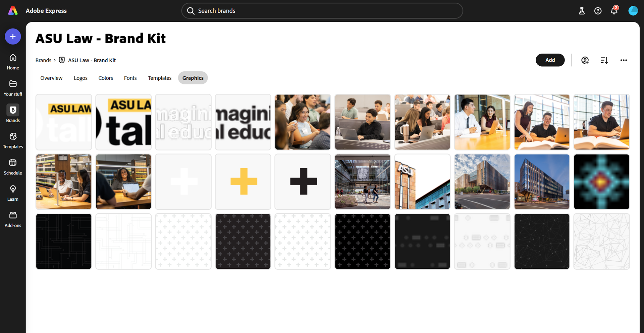Open the more options ellipsis menu
Viewport: 644px width, 333px height.
pos(624,60)
